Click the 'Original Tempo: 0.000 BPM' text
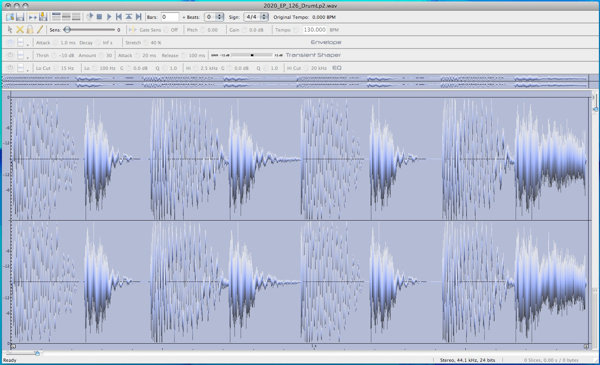600x365 pixels. [304, 17]
